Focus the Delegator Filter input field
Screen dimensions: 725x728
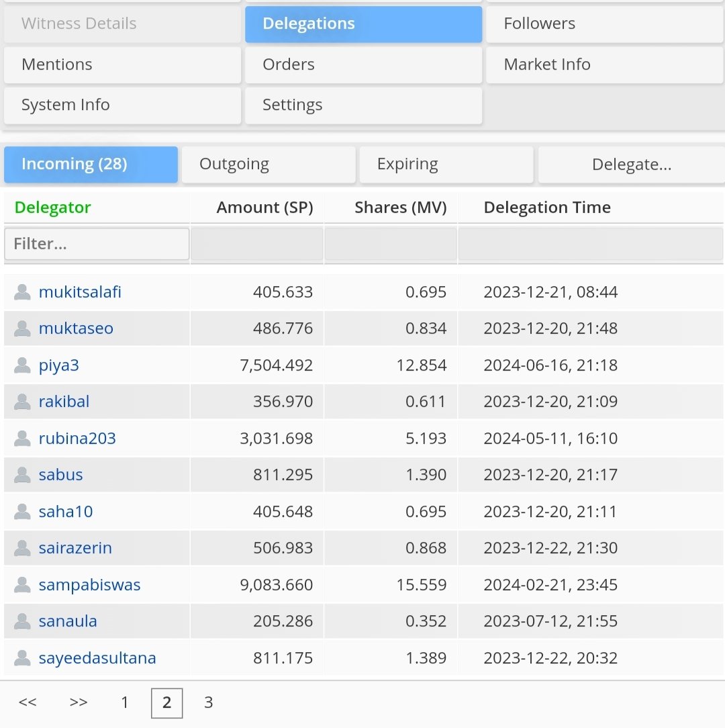[x=97, y=244]
